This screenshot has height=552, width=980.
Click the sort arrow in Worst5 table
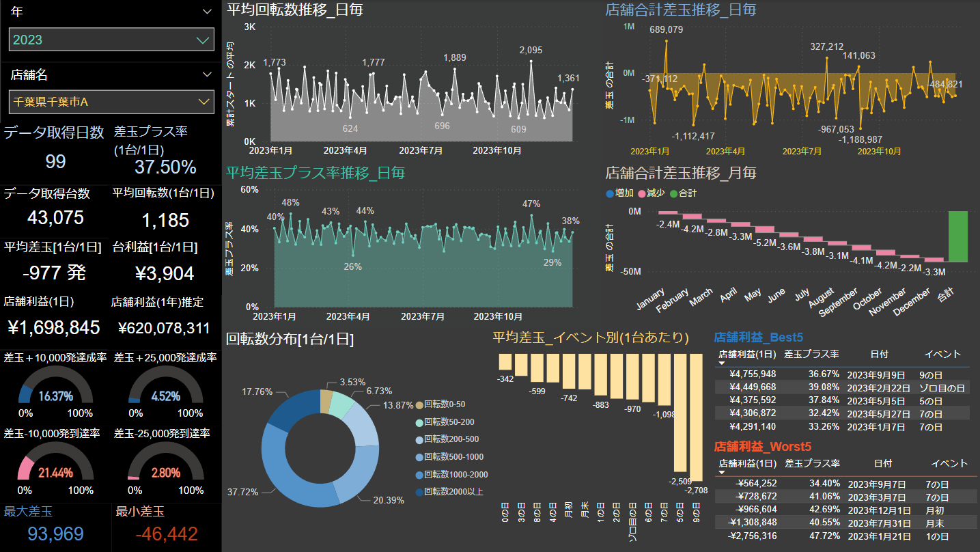click(722, 472)
